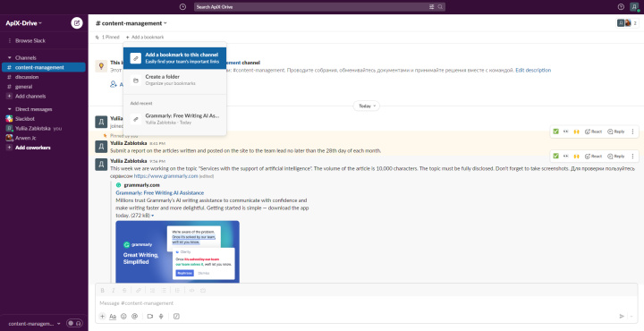Toggle the huddle headphones switch
The height and width of the screenshot is (331, 644).
pos(74,324)
